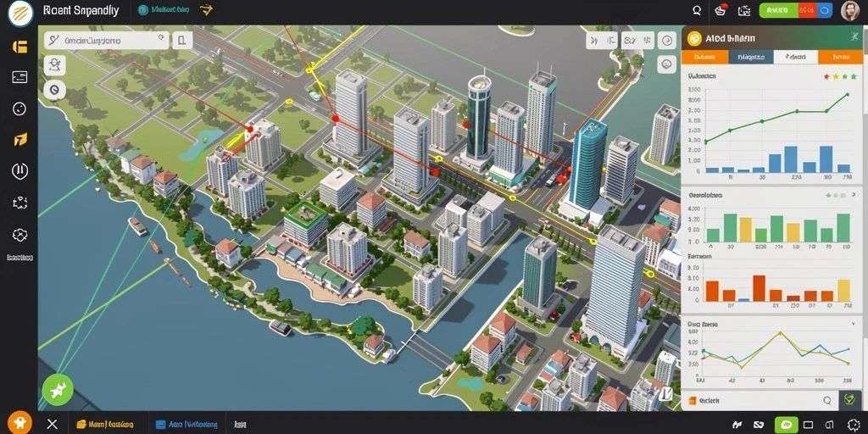Click the orange star button at bottom-left
The width and height of the screenshot is (868, 434).
(20, 424)
